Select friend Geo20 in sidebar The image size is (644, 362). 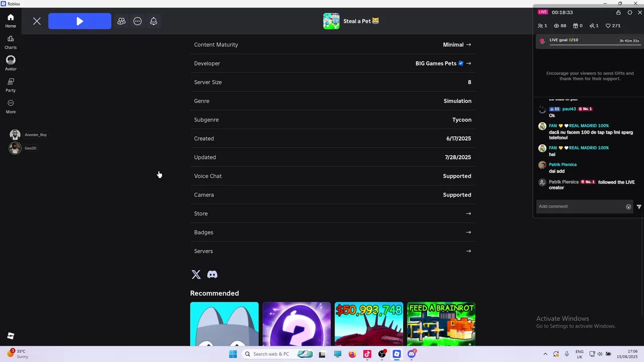pyautogui.click(x=23, y=148)
